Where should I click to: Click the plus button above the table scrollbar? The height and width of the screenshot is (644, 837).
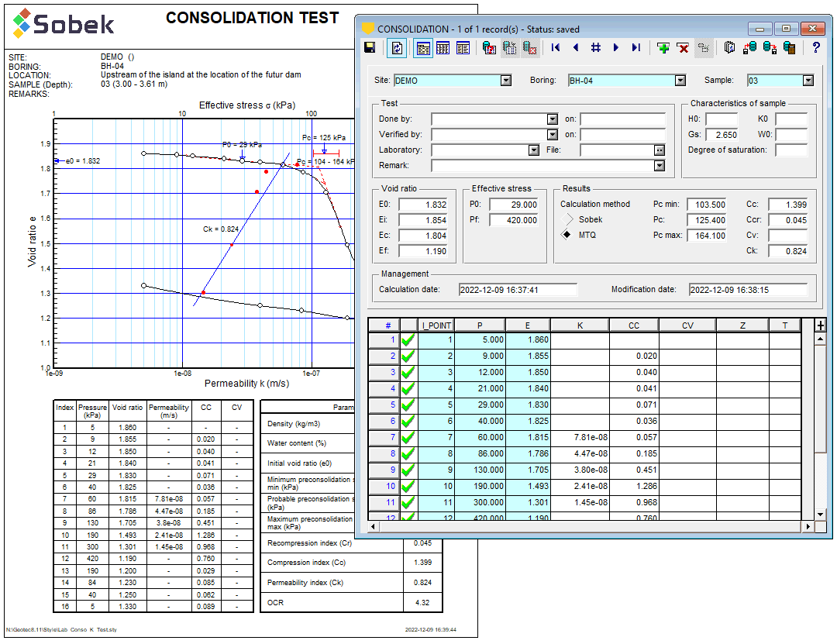(x=821, y=325)
